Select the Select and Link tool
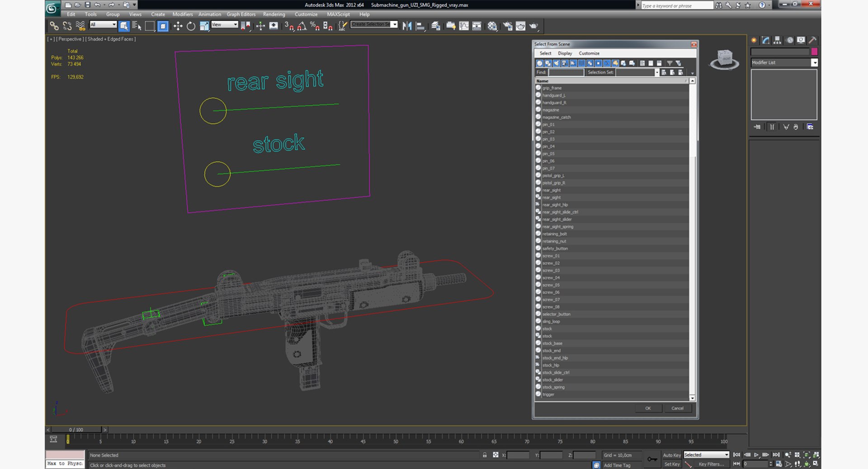The width and height of the screenshot is (868, 469). point(54,26)
